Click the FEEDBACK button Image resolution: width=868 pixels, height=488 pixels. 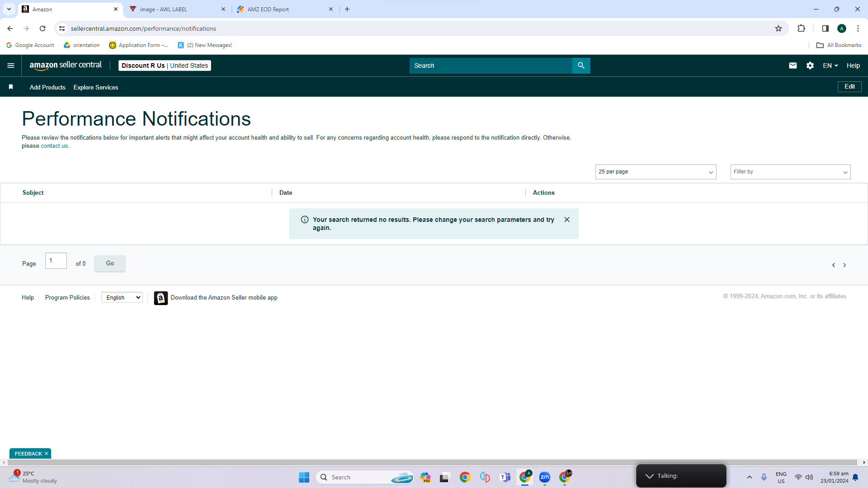(28, 454)
